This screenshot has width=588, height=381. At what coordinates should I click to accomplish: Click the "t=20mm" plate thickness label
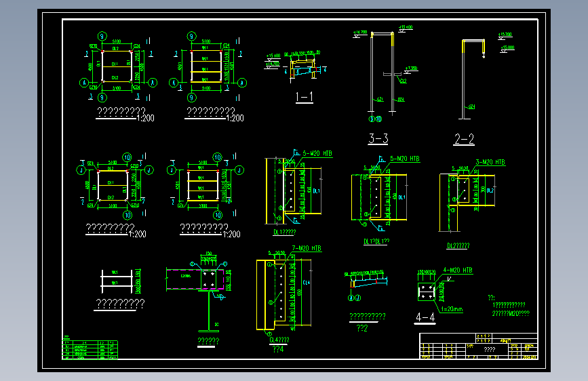pyautogui.click(x=452, y=309)
